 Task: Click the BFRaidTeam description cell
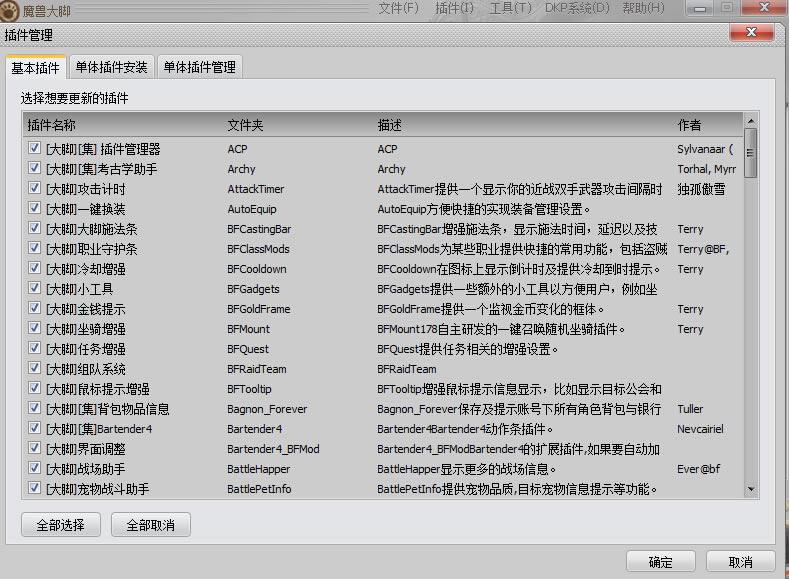pos(407,369)
